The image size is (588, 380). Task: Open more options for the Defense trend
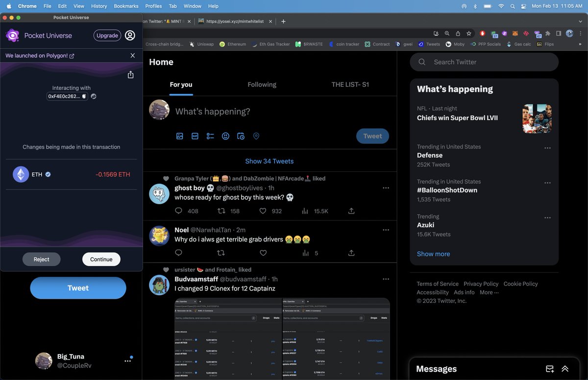pos(547,148)
